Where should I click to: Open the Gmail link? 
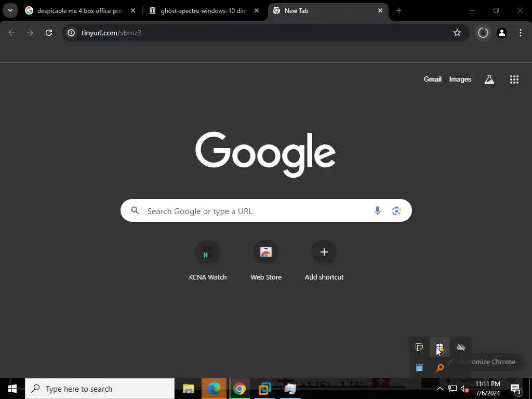coord(433,79)
